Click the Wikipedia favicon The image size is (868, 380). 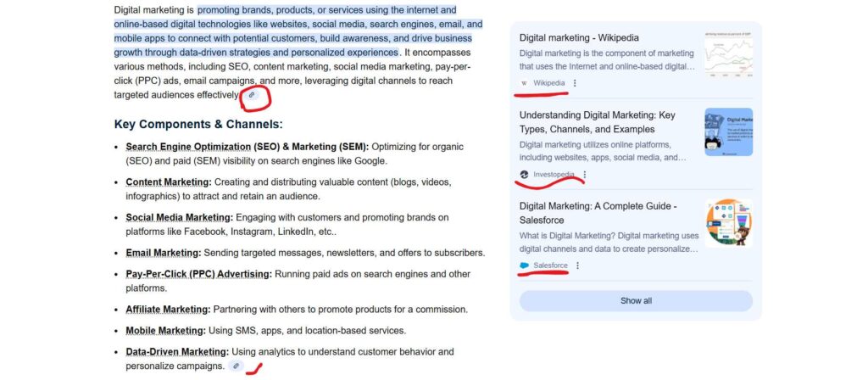[524, 83]
